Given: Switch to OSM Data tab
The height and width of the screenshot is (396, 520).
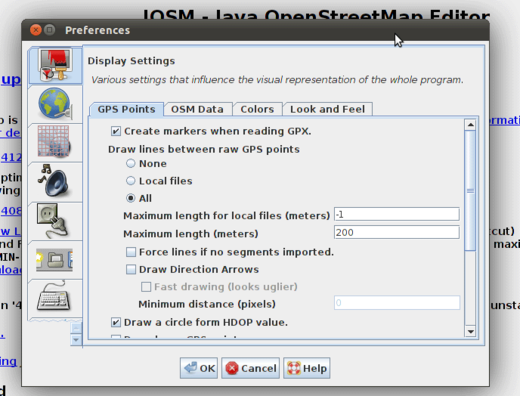Looking at the screenshot, I should tap(197, 109).
